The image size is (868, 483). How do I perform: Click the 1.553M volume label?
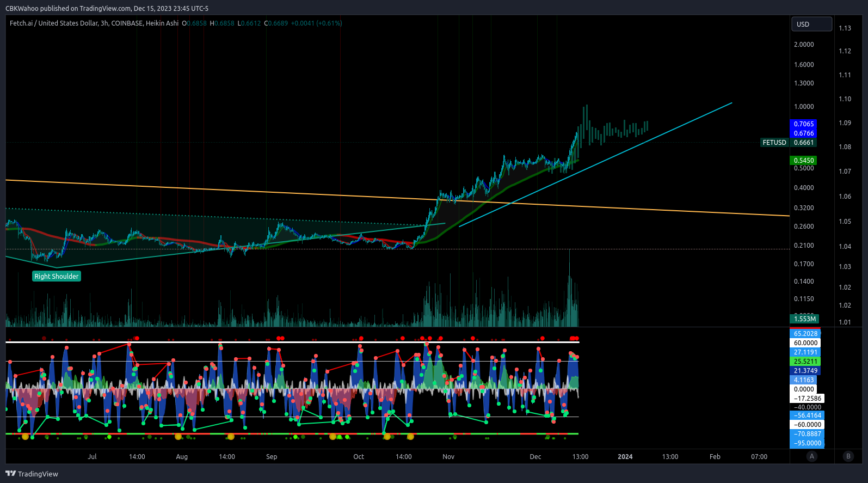point(805,319)
